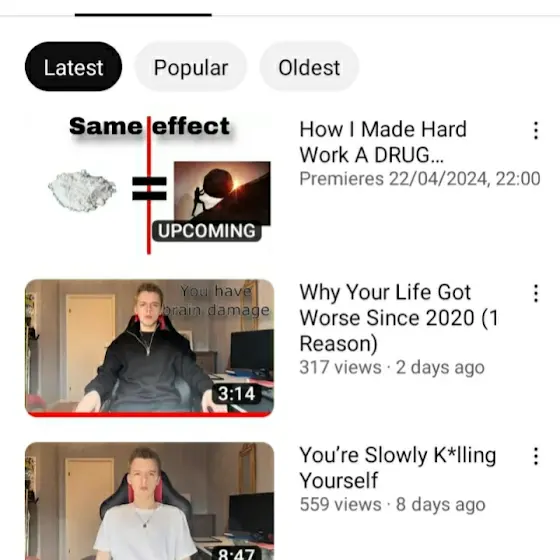Sort videos by Oldest
The height and width of the screenshot is (560, 560).
pos(309,67)
